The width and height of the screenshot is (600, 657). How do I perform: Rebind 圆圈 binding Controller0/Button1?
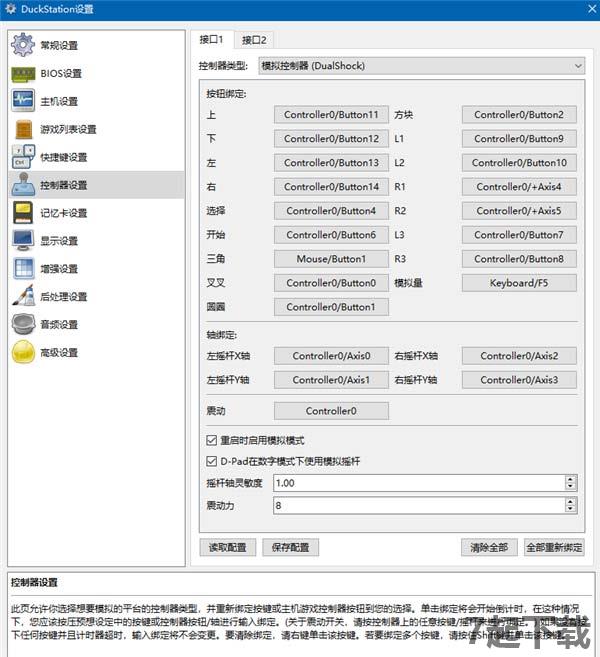(331, 307)
